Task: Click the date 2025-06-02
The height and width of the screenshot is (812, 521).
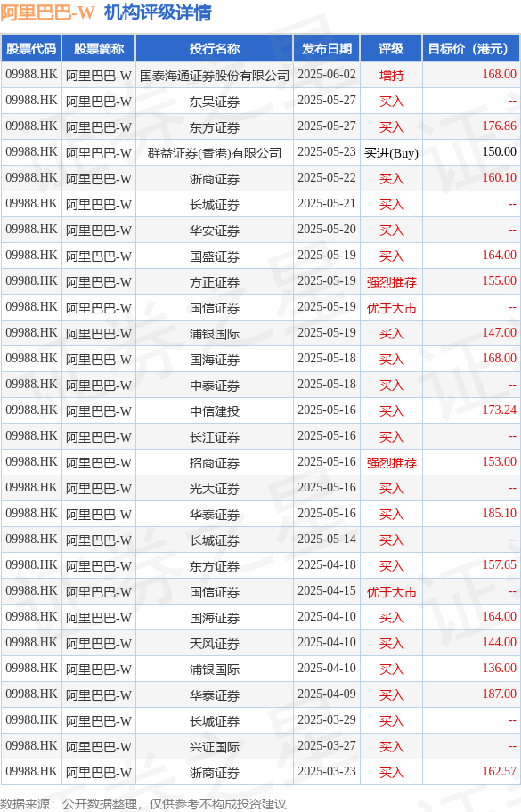Action: pos(327,75)
